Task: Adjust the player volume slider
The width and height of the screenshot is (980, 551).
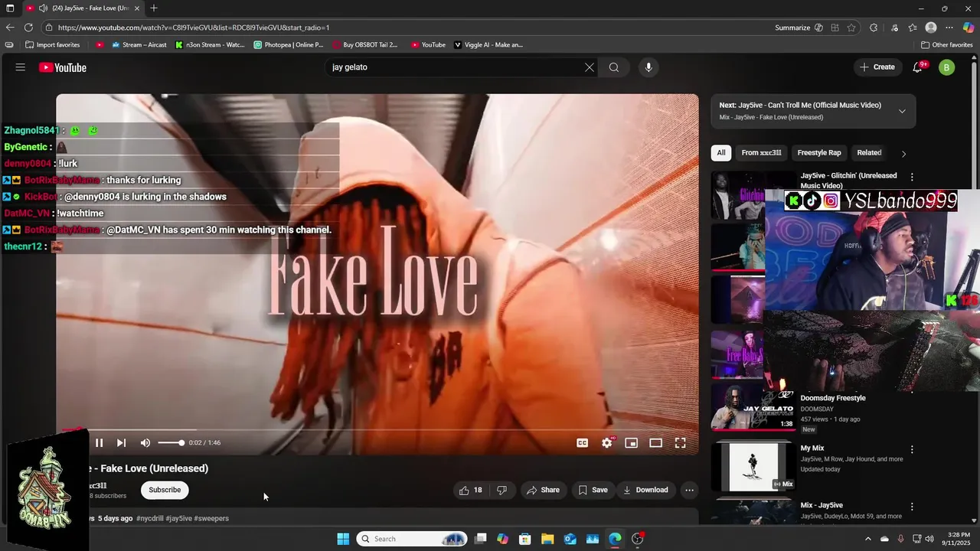Action: 171,443
